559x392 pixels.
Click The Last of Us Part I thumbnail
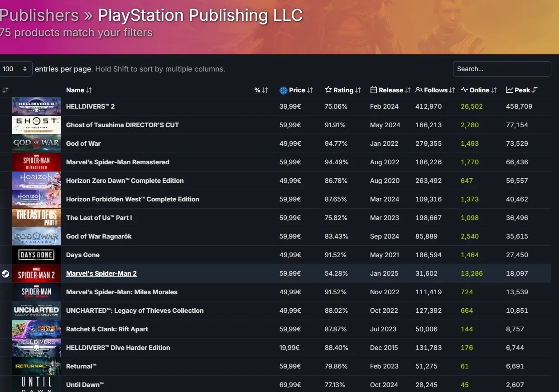pos(36,218)
